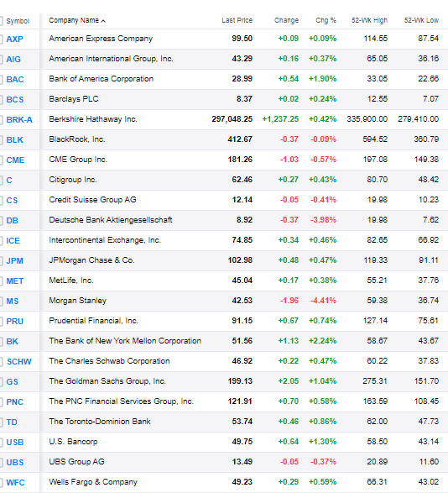Click Berkshire change value +1,237.25
Screen dimensions: 448x493
280,119
